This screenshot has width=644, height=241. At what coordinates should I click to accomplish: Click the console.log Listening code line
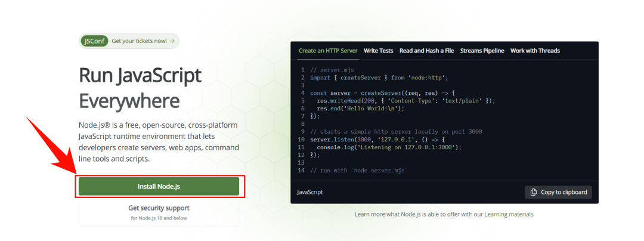tap(389, 147)
